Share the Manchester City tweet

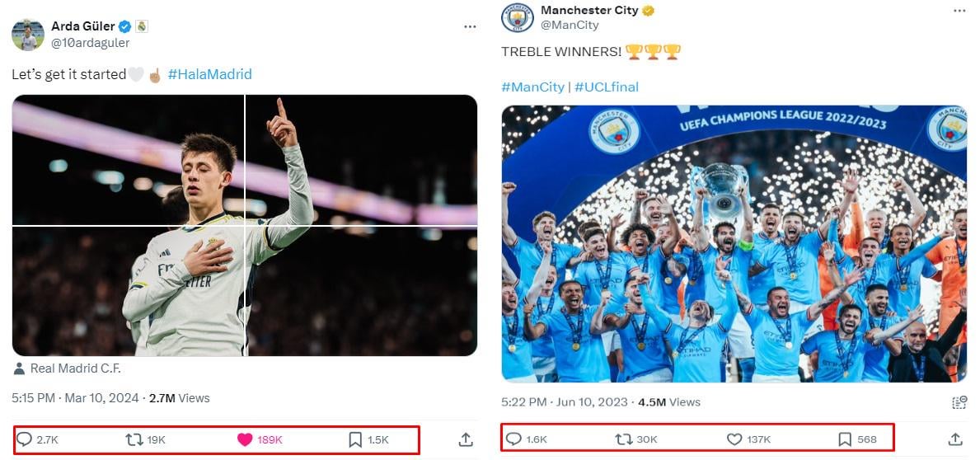point(955,439)
